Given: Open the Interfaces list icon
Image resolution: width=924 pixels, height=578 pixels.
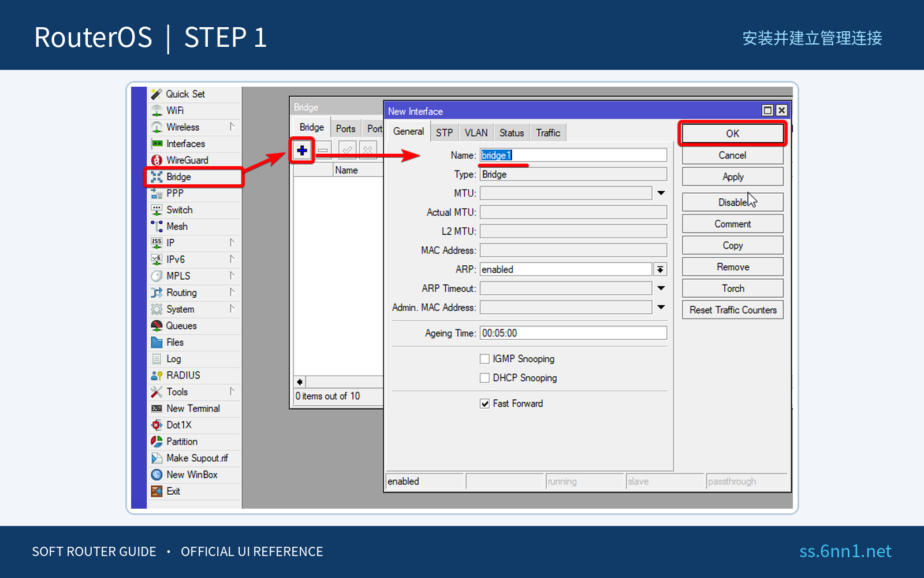Looking at the screenshot, I should tap(157, 144).
